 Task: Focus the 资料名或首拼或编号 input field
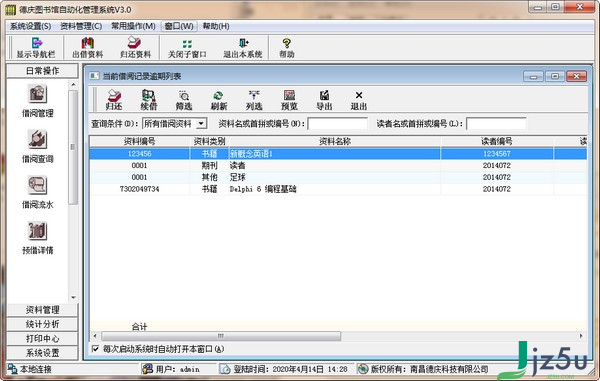338,124
